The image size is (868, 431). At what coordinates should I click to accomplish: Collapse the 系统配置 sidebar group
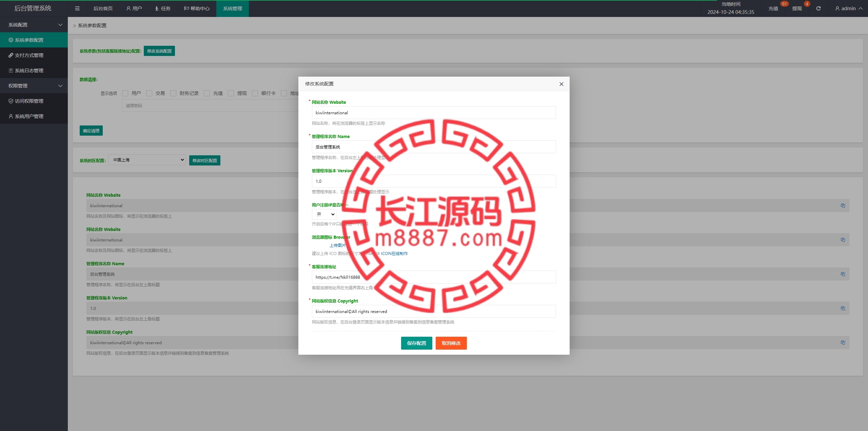pos(34,25)
